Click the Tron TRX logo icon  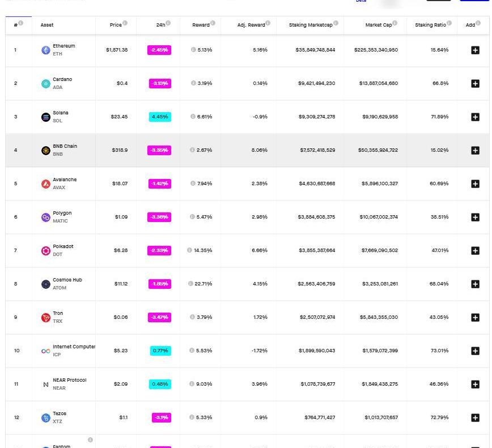46,317
